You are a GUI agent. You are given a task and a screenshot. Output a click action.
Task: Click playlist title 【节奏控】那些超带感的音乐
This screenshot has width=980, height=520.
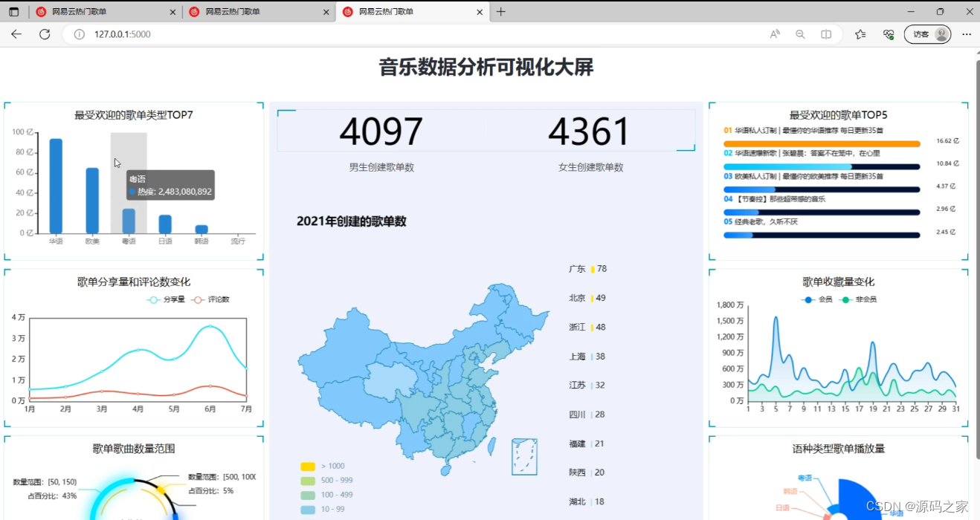coord(780,199)
